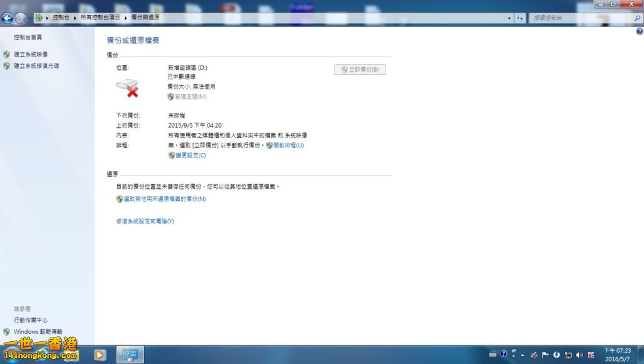Go back with the blue back arrow
Image resolution: width=644 pixels, height=364 pixels.
[x=7, y=18]
